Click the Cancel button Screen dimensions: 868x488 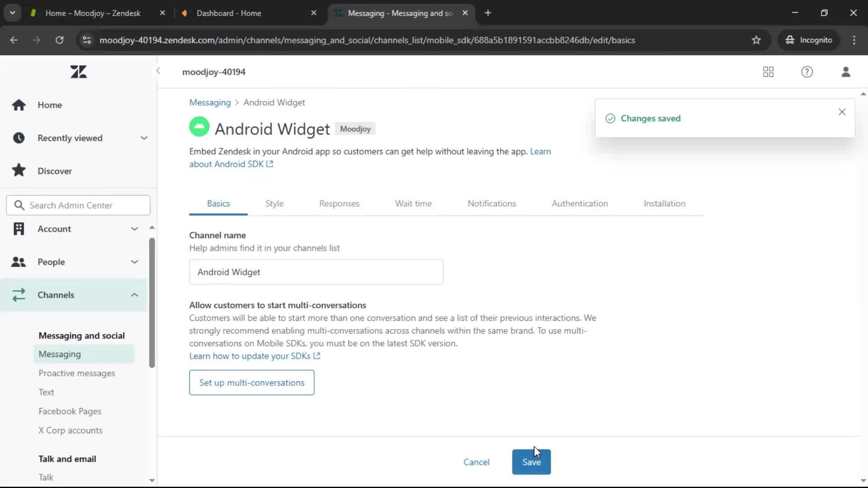coord(476,462)
